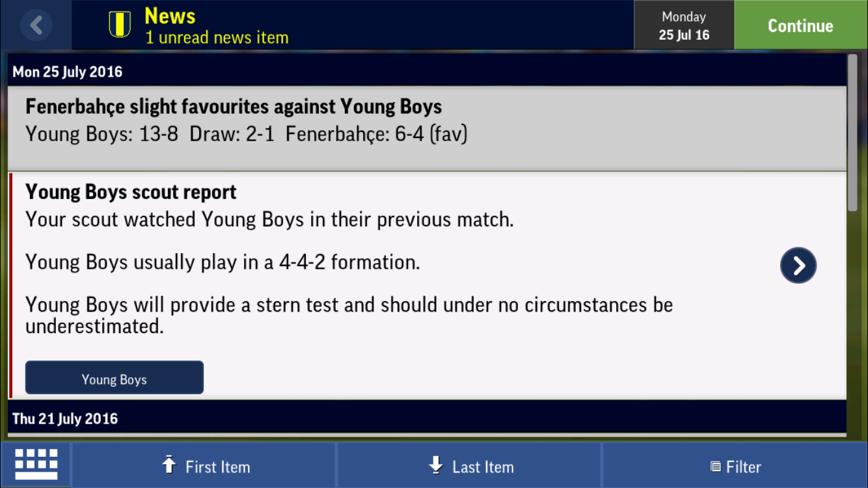The width and height of the screenshot is (868, 488).
Task: Click the News title heading
Action: point(170,15)
